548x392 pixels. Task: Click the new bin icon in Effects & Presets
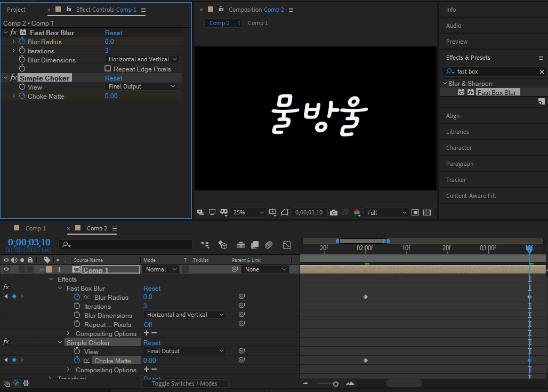tap(542, 102)
